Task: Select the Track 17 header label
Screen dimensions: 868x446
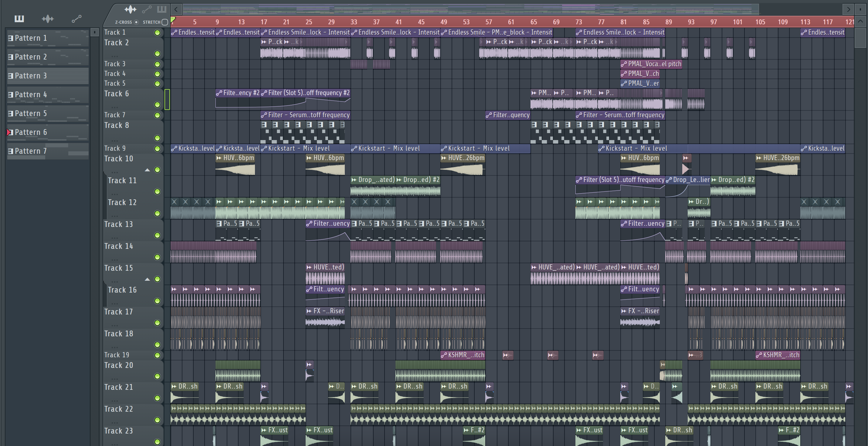Action: coord(118,312)
